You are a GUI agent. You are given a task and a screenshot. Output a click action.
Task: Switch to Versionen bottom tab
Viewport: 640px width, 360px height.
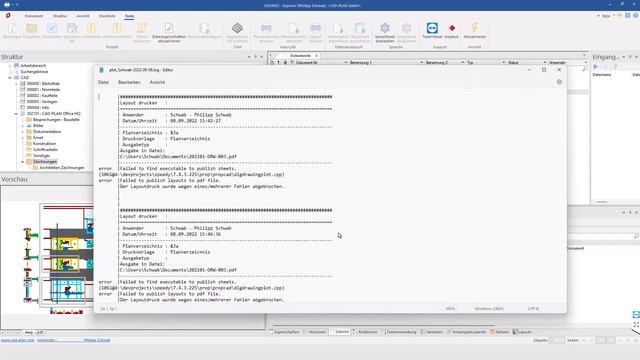click(x=314, y=332)
